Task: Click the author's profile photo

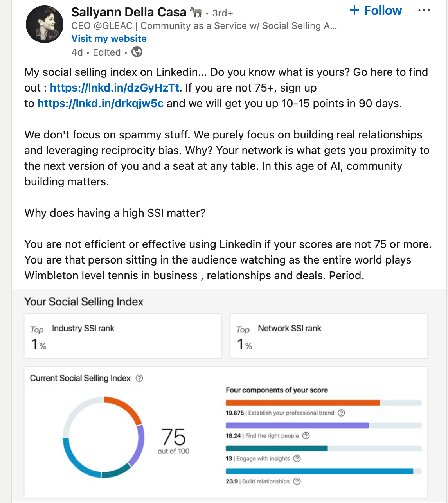Action: click(44, 24)
